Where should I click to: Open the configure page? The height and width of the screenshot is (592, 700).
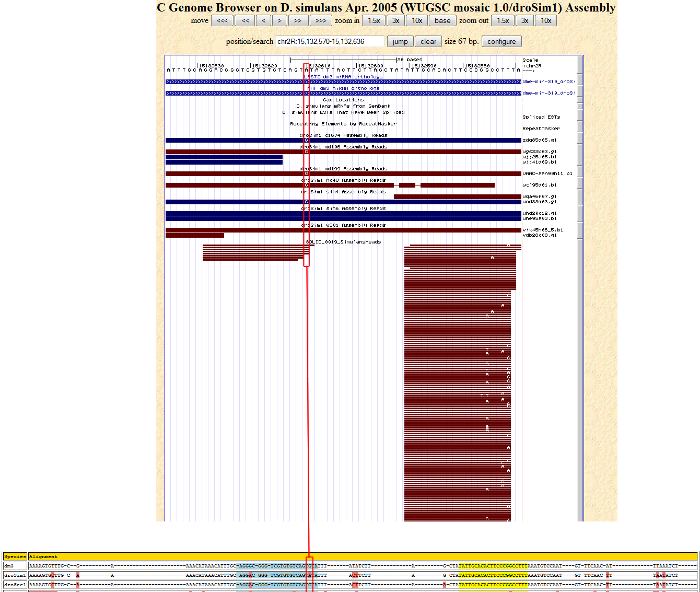click(x=501, y=42)
